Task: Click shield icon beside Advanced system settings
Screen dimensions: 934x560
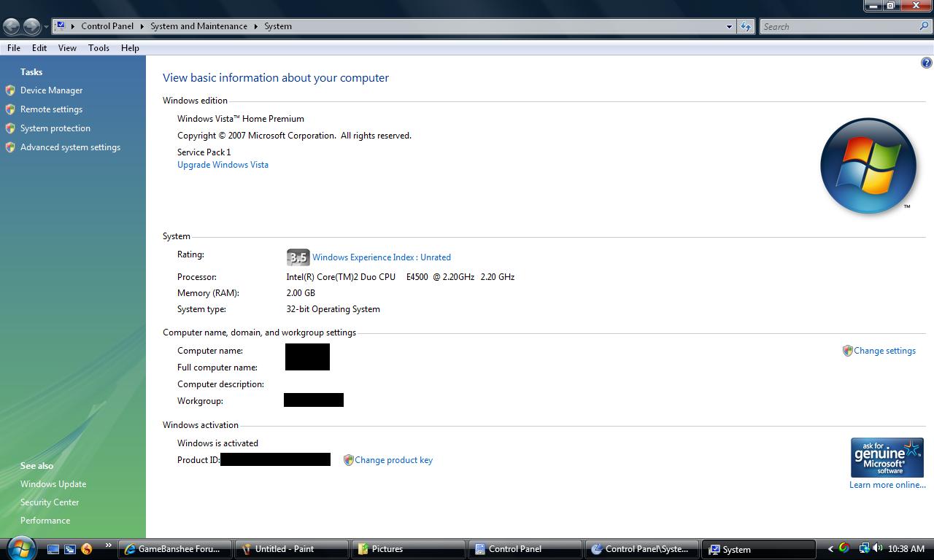Action: pyautogui.click(x=10, y=147)
